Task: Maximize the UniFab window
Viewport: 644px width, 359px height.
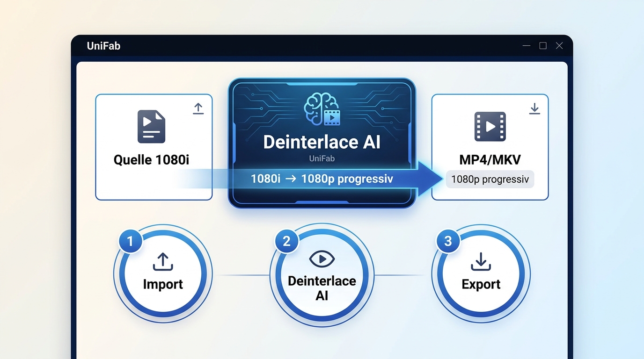Action: 543,46
